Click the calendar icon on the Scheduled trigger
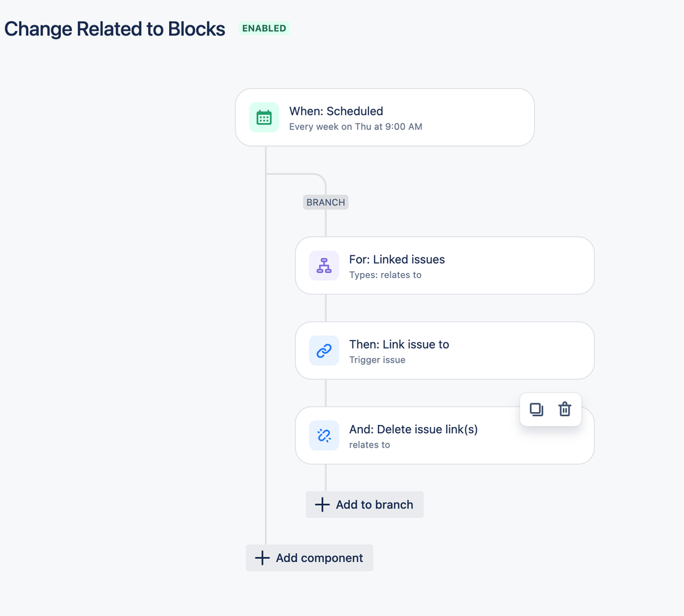The image size is (684, 616). click(264, 118)
